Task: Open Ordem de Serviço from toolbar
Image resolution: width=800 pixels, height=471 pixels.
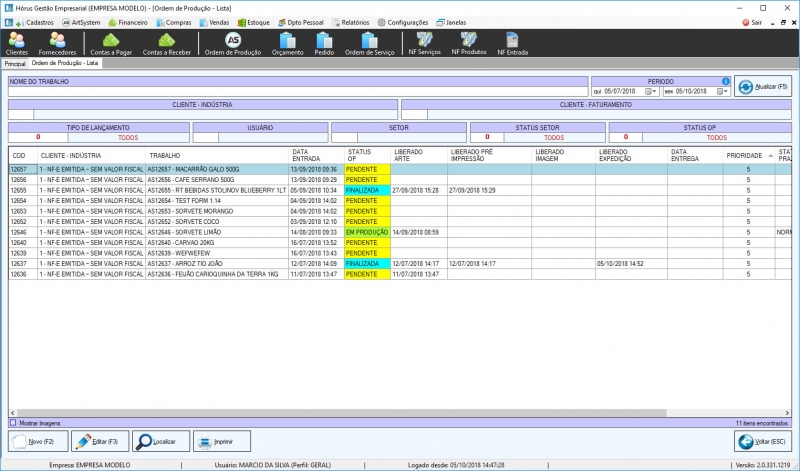Action: 369,43
